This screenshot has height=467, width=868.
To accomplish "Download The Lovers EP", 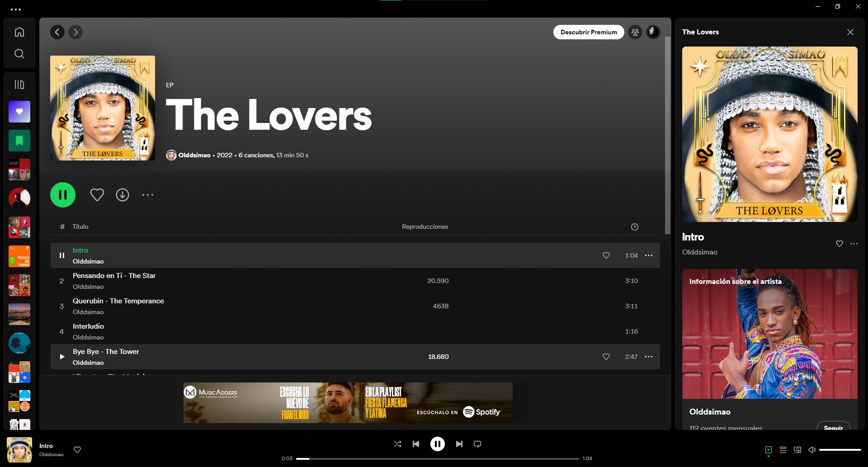I will click(x=123, y=195).
